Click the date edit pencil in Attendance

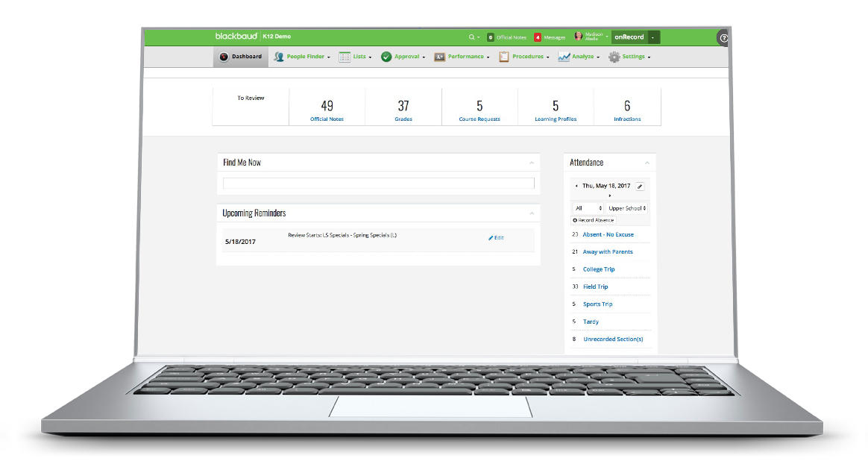click(639, 187)
